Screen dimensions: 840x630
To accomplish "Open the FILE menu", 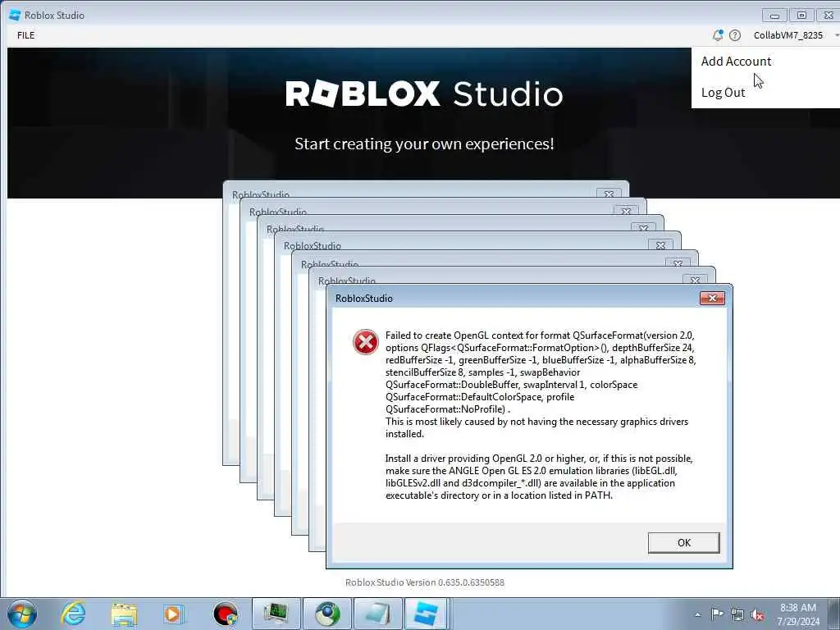I will 25,35.
